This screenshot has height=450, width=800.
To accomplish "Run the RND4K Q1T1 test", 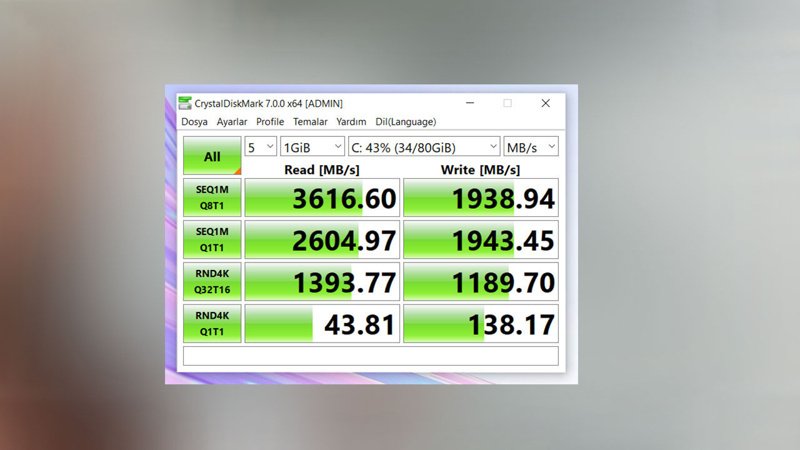I will (212, 324).
